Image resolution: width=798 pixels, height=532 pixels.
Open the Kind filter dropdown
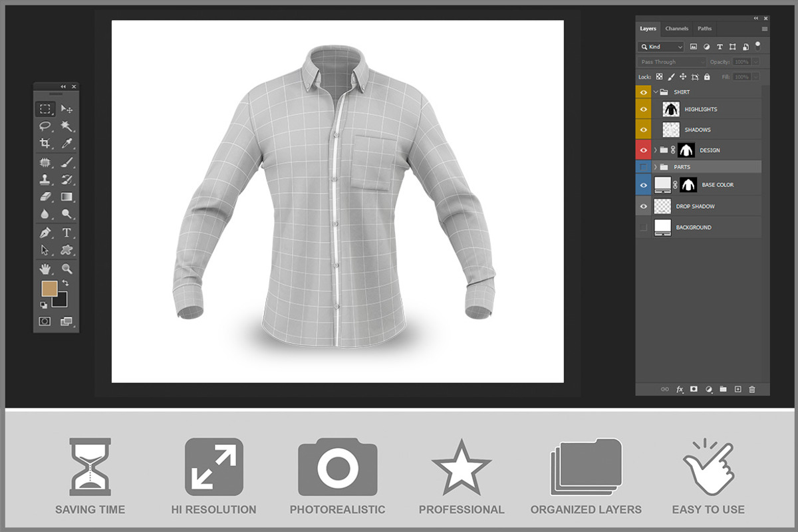click(x=660, y=47)
